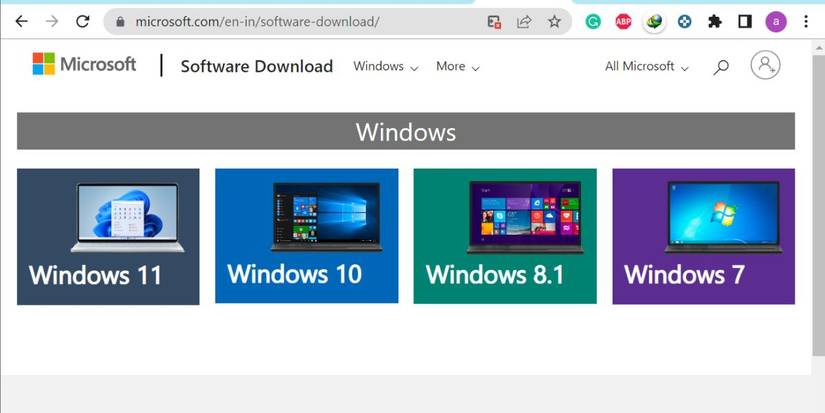Open the Extensions puzzle piece menu
This screenshot has width=825, height=413.
[715, 22]
